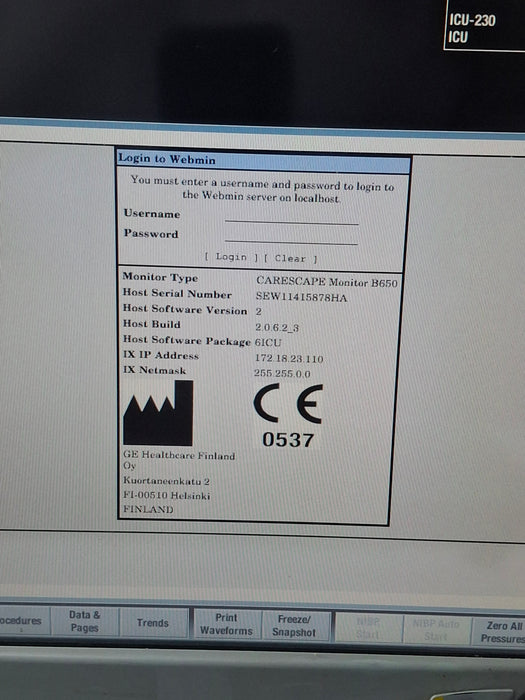Open the Trends menu
The image size is (525, 700).
pos(153,622)
